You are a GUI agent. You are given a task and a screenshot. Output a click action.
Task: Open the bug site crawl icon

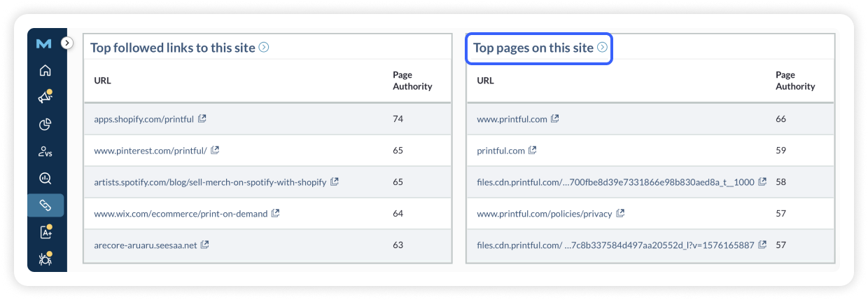pyautogui.click(x=45, y=259)
